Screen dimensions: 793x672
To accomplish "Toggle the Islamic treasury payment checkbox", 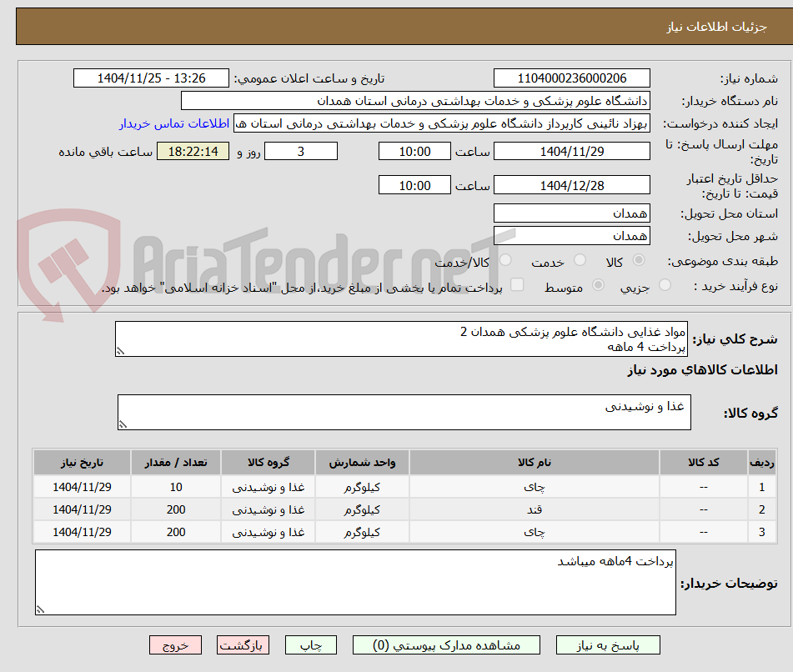I will [x=517, y=284].
